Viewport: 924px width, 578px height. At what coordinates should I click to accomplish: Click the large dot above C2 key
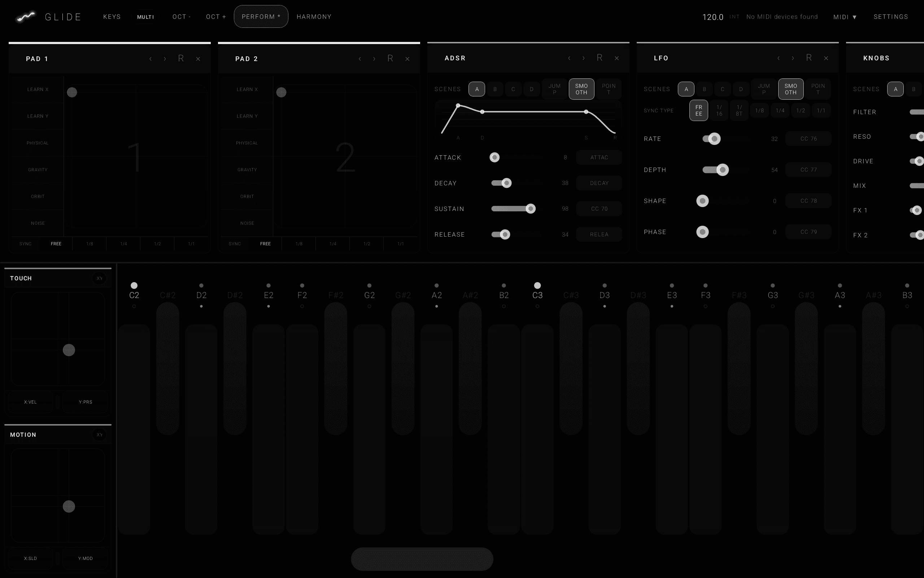(134, 285)
